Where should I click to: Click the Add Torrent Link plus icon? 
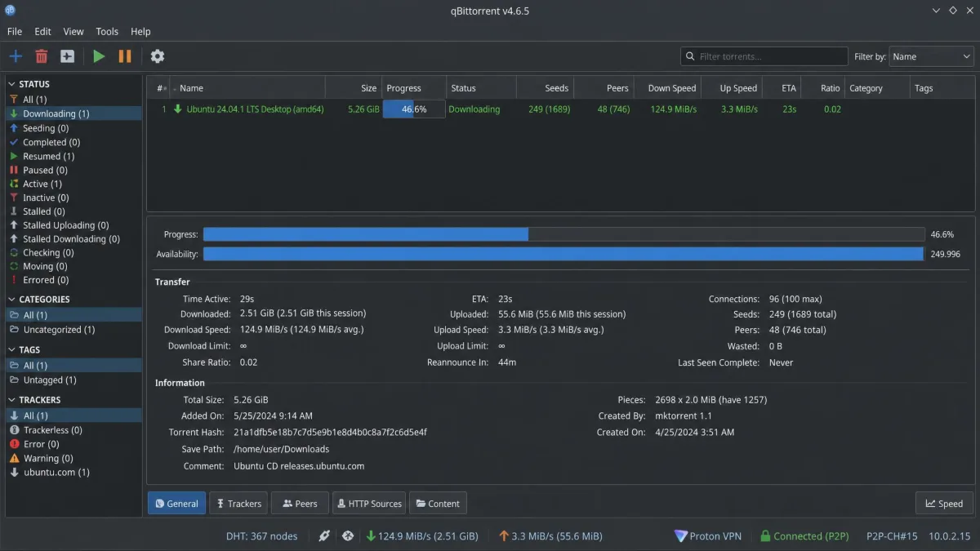click(16, 56)
